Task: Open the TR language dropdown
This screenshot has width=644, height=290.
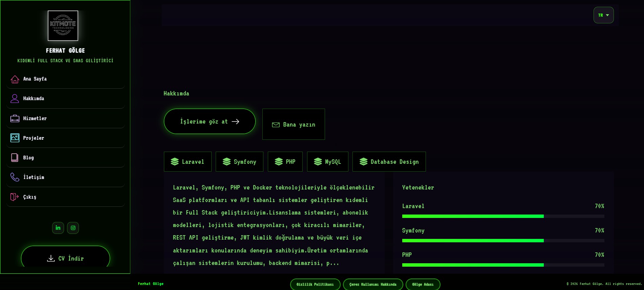Action: click(603, 15)
